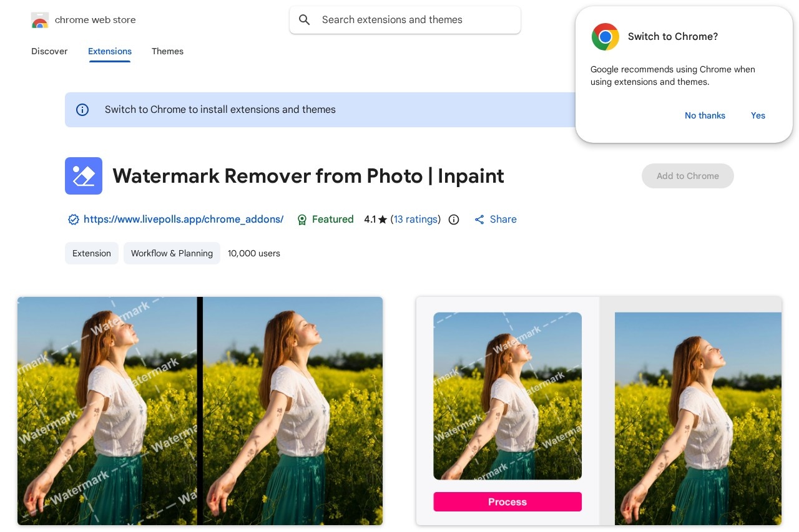Switch to the Discover tab
The image size is (799, 532).
click(x=49, y=51)
